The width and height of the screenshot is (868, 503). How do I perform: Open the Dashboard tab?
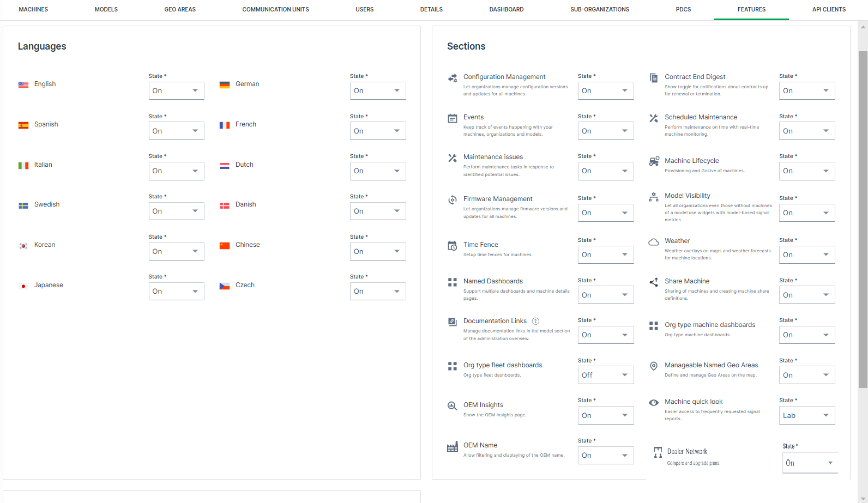(x=506, y=10)
